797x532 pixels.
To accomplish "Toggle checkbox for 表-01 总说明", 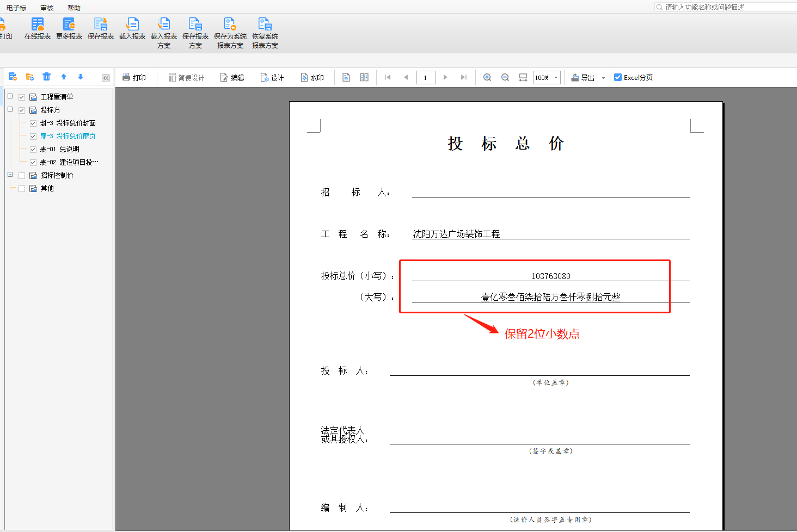I will coord(33,149).
